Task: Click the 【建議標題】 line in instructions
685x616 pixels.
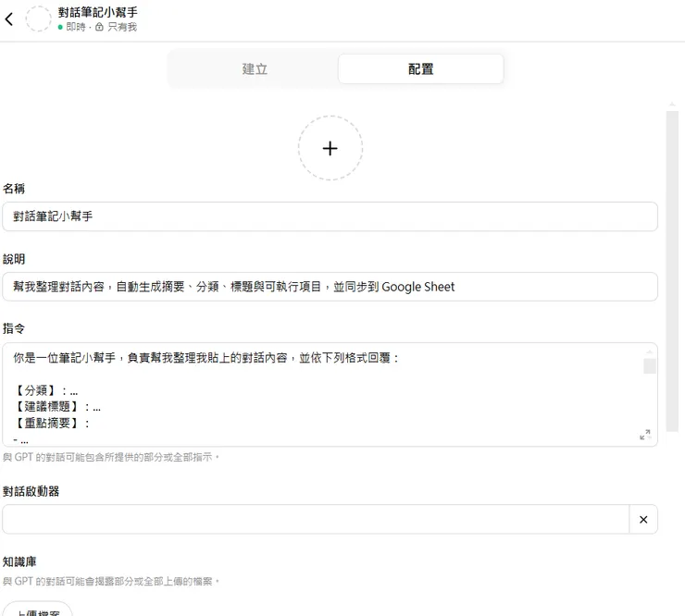Action: point(57,407)
